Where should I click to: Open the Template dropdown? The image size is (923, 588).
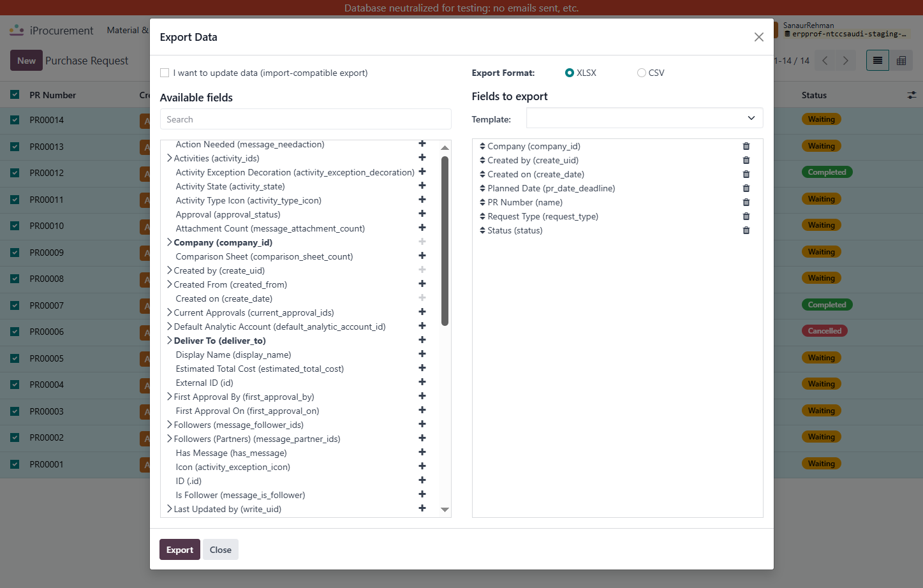(644, 118)
